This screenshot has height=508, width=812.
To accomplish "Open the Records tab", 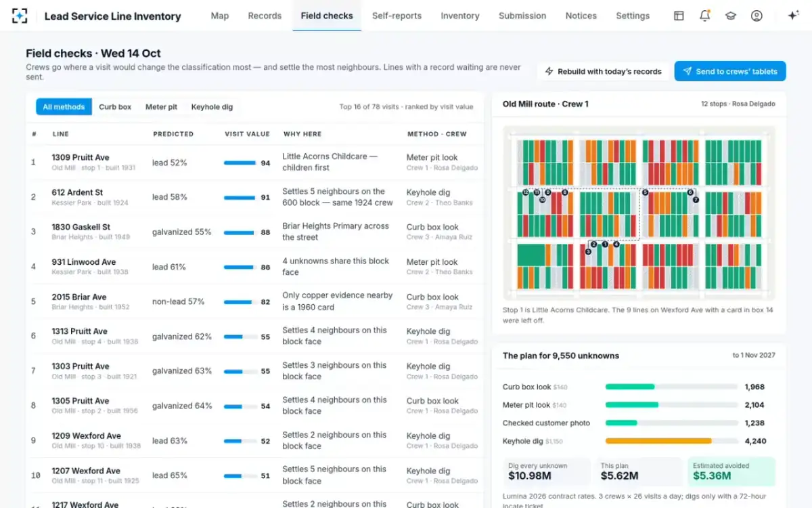I will click(265, 16).
